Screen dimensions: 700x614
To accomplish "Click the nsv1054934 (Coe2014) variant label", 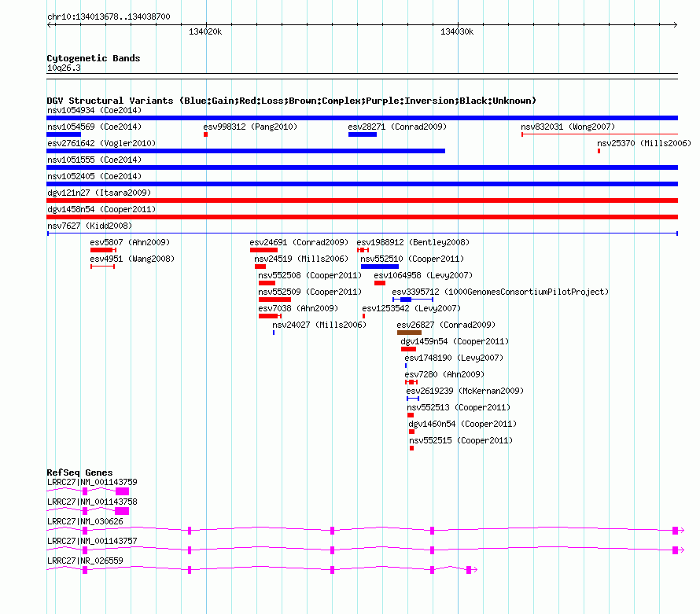I will pyautogui.click(x=94, y=110).
